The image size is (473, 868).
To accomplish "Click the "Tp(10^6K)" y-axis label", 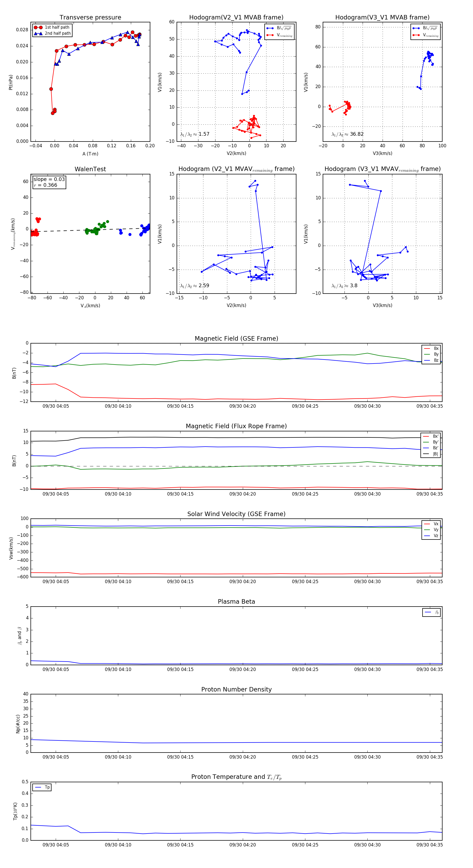I will (15, 811).
